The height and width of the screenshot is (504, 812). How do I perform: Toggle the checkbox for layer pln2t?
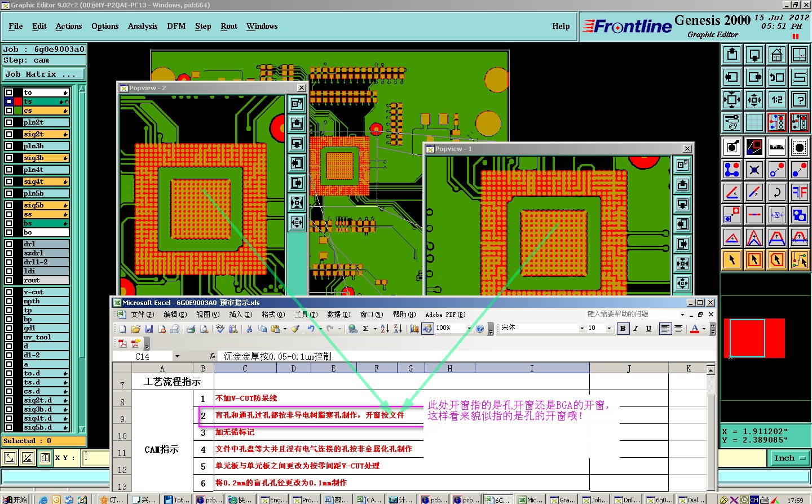9,122
